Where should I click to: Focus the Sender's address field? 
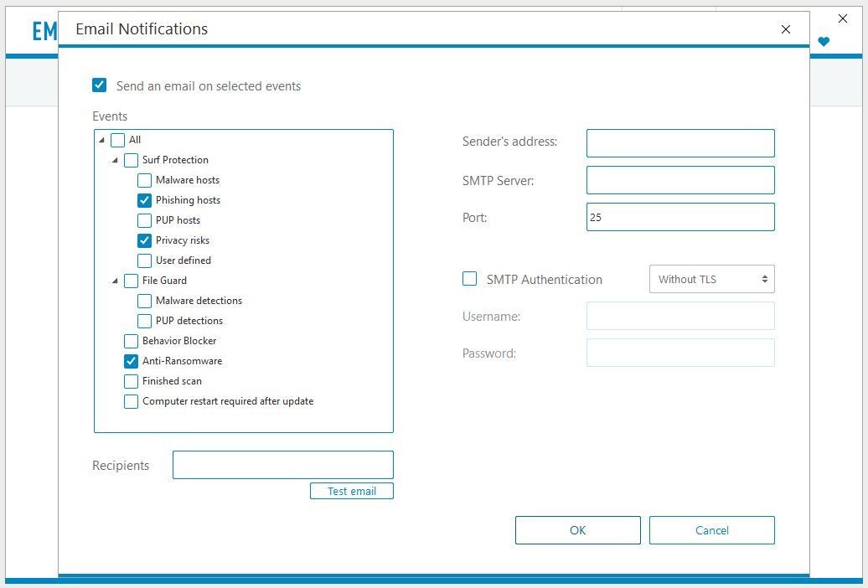pyautogui.click(x=679, y=143)
